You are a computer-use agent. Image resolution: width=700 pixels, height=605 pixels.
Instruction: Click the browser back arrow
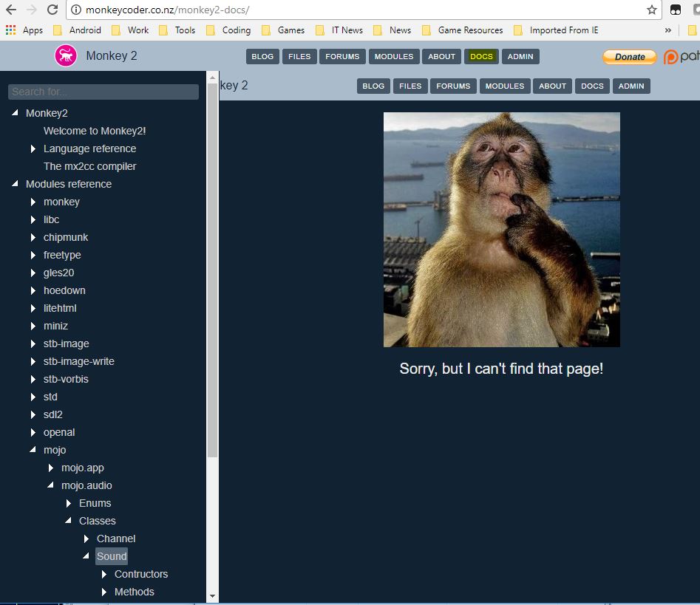point(11,10)
